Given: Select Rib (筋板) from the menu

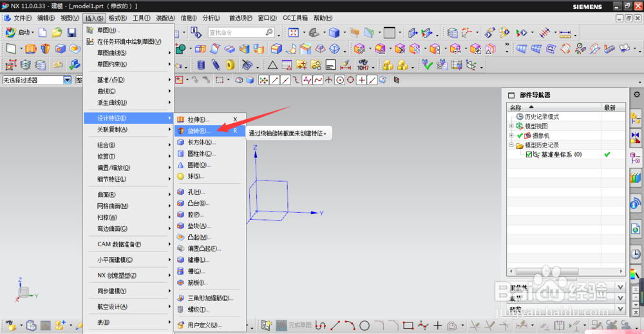Looking at the screenshot, I should point(210,282).
